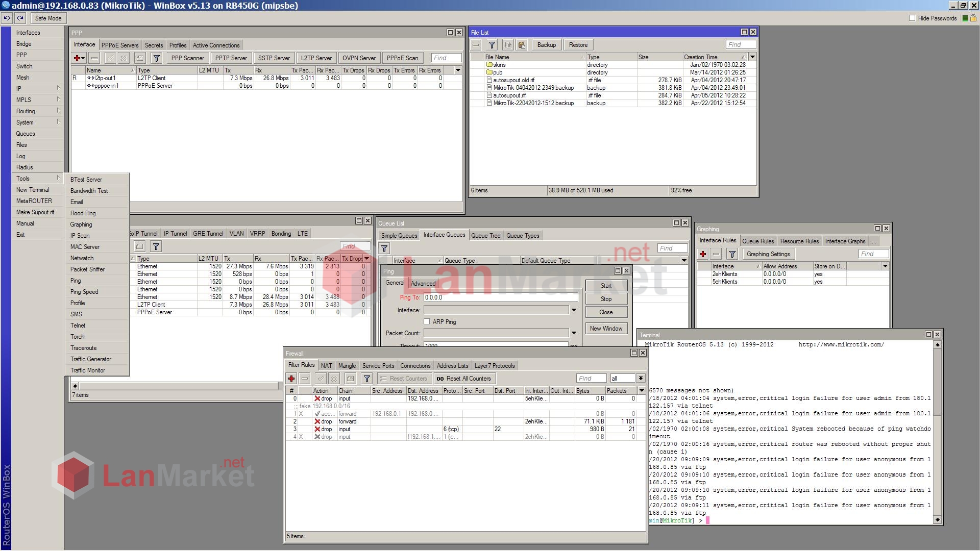Enable the ARP Ping checkbox

(427, 321)
